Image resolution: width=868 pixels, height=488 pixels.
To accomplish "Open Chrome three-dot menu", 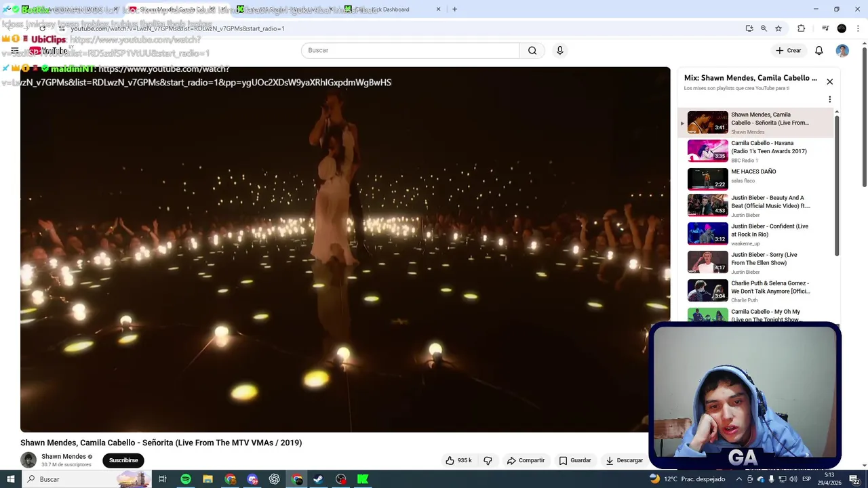I will [859, 28].
